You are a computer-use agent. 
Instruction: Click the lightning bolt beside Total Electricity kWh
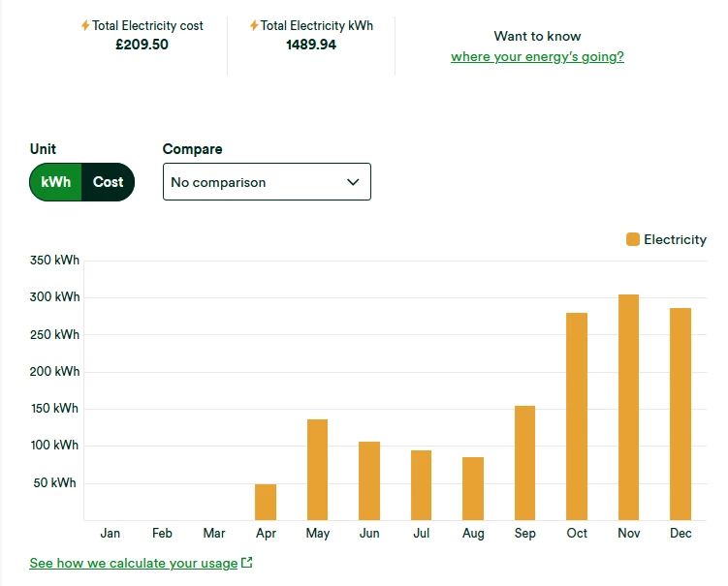point(254,26)
